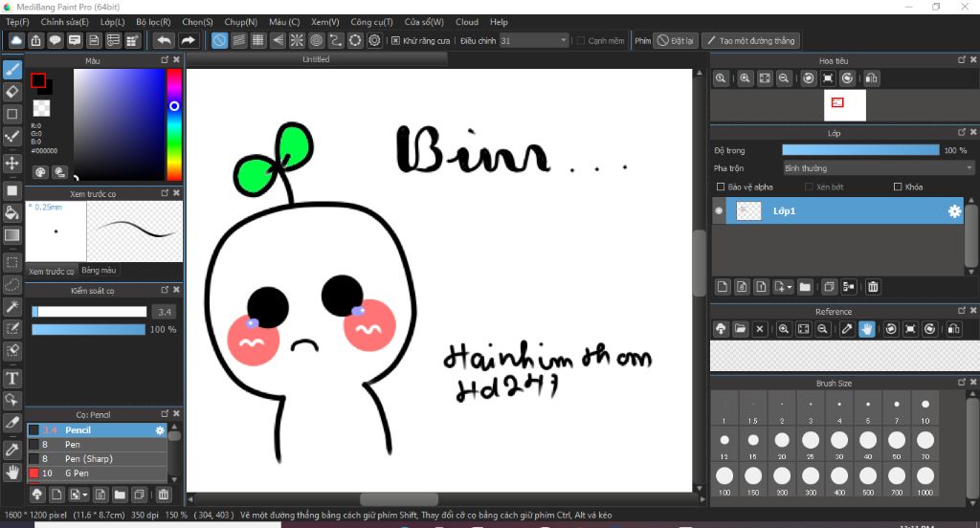This screenshot has height=528, width=980.
Task: Open the Chỉnh sửa(E) menu
Action: 64,22
